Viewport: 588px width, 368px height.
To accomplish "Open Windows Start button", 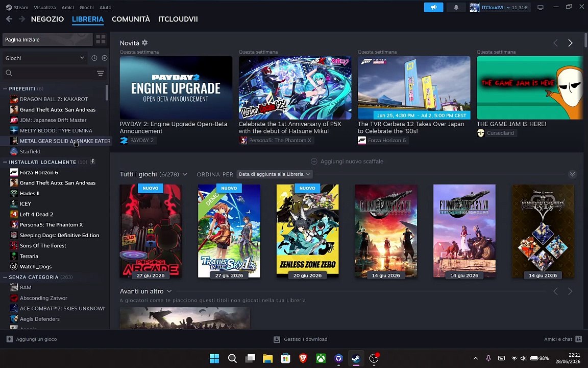I will (x=214, y=358).
